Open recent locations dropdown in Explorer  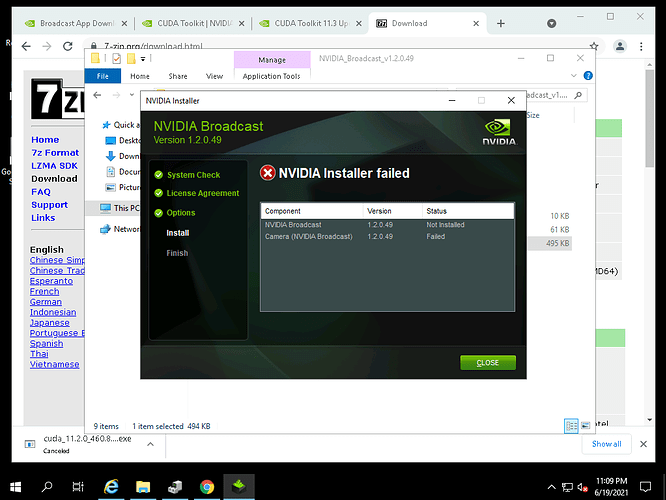click(132, 95)
